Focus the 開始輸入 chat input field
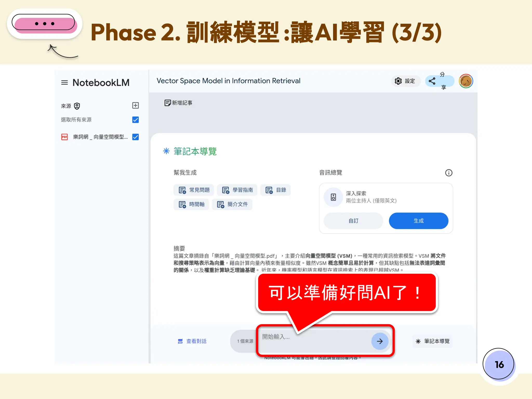Screen dimensions: 532x399 (314, 341)
